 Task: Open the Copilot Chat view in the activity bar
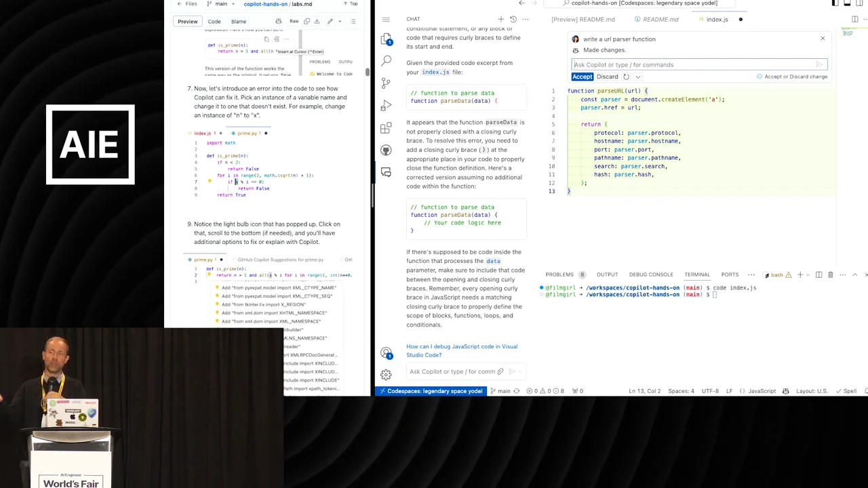click(x=386, y=172)
